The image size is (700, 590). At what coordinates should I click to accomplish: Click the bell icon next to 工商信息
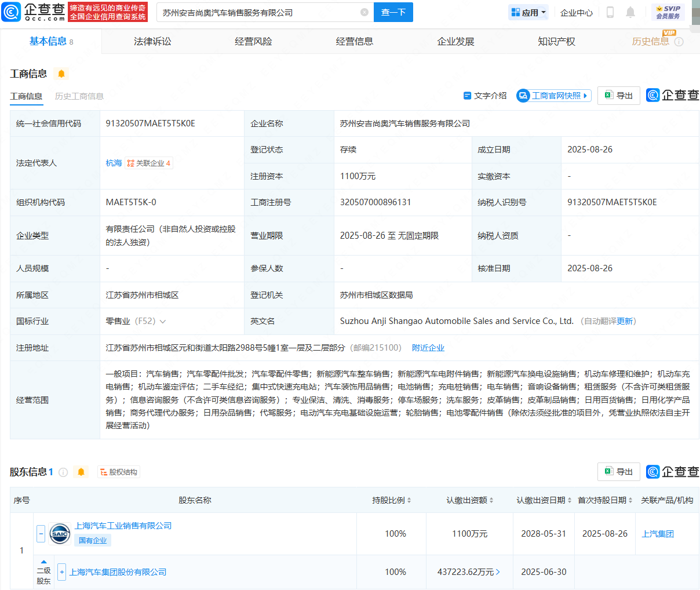point(61,74)
